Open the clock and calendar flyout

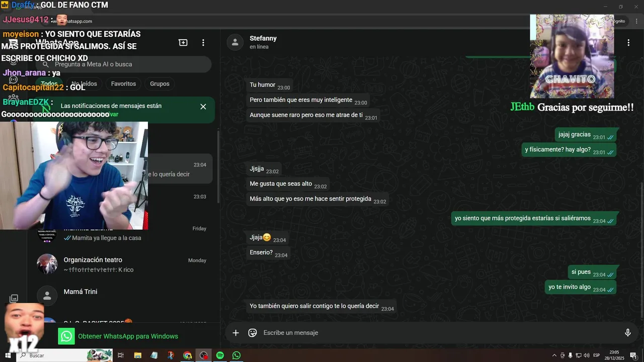click(614, 355)
